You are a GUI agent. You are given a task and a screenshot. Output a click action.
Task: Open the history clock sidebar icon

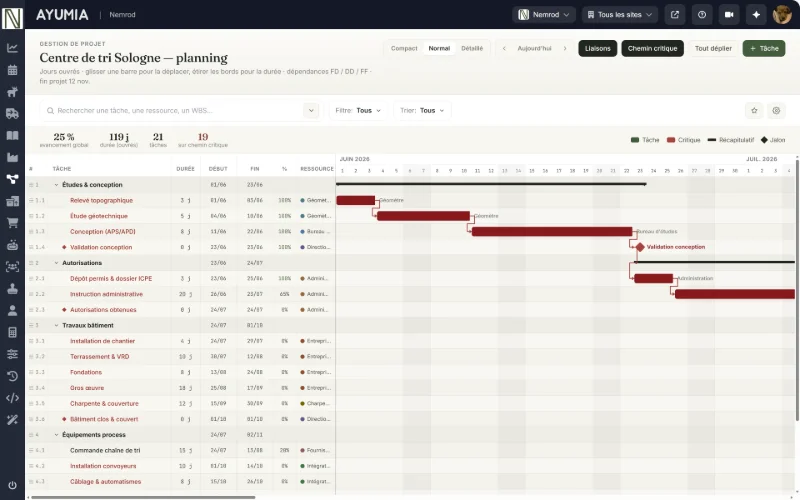tap(12, 376)
